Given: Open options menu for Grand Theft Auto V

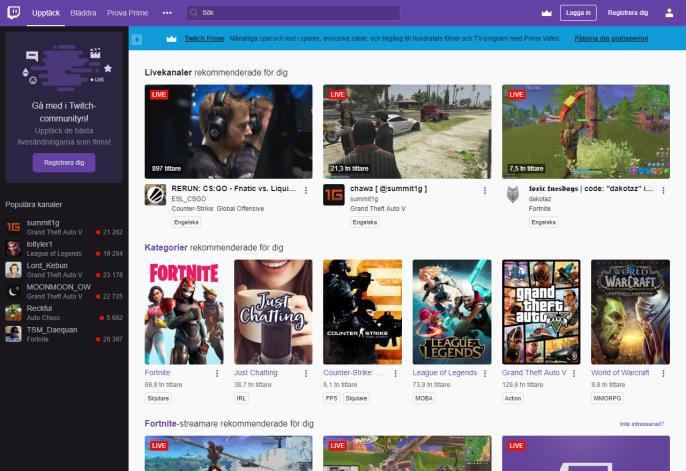Looking at the screenshot, I should [x=574, y=373].
